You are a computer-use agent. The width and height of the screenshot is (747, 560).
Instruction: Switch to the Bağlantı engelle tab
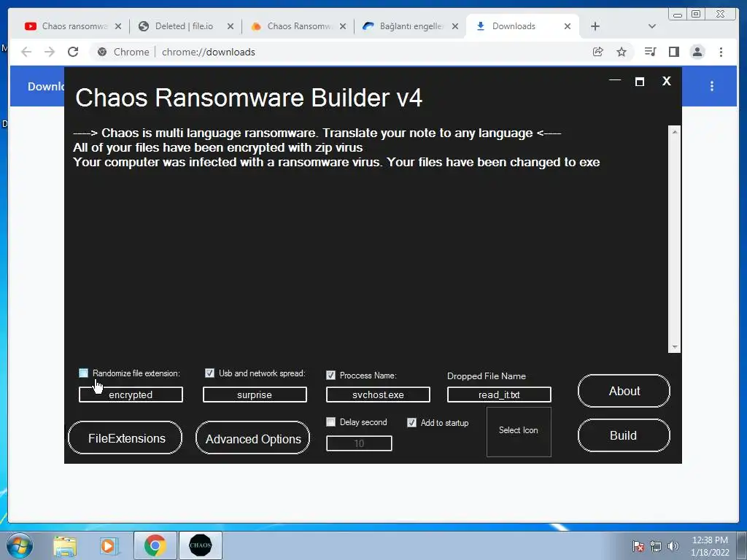[x=411, y=26]
